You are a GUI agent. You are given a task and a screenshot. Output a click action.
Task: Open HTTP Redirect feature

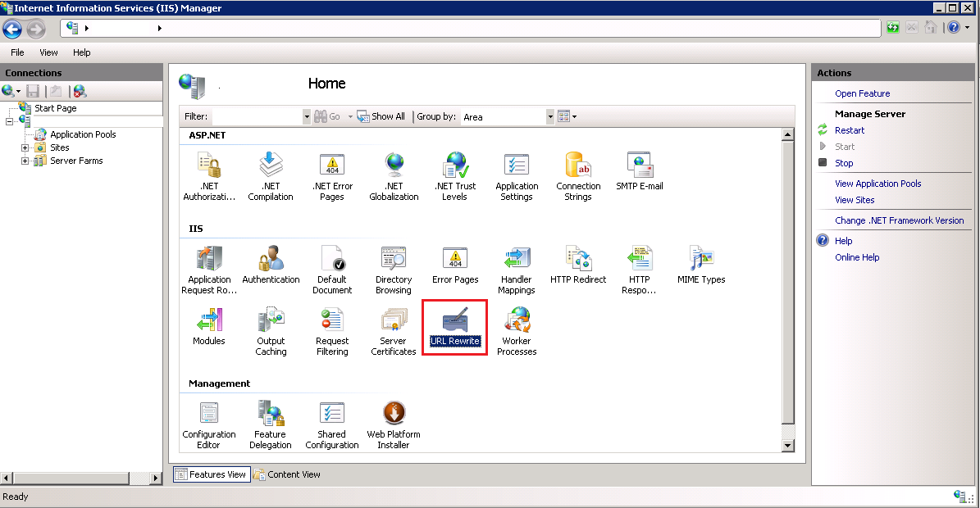point(578,265)
